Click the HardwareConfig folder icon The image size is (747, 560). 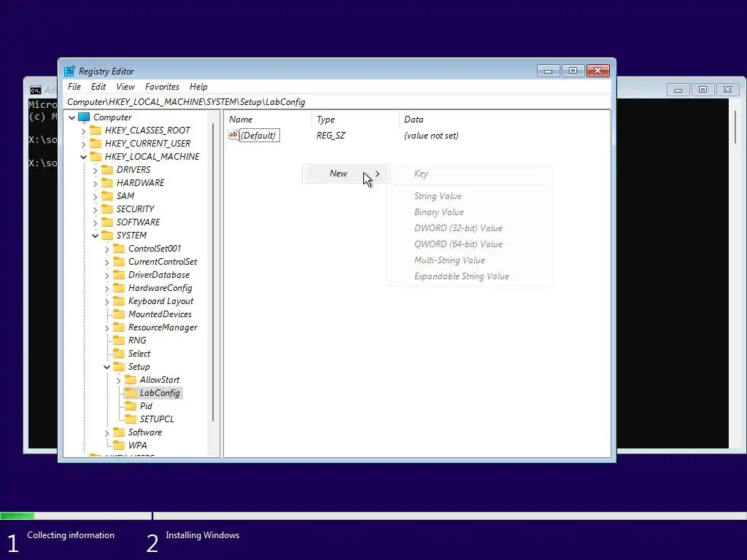tap(119, 287)
